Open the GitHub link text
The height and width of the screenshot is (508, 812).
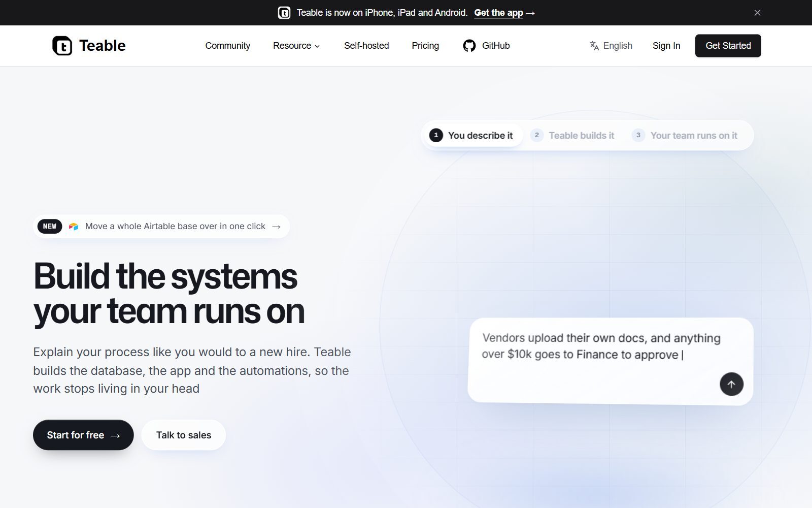[496, 46]
